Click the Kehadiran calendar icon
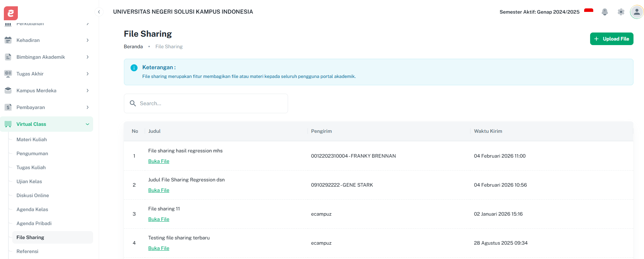The width and height of the screenshot is (644, 259). (8, 40)
